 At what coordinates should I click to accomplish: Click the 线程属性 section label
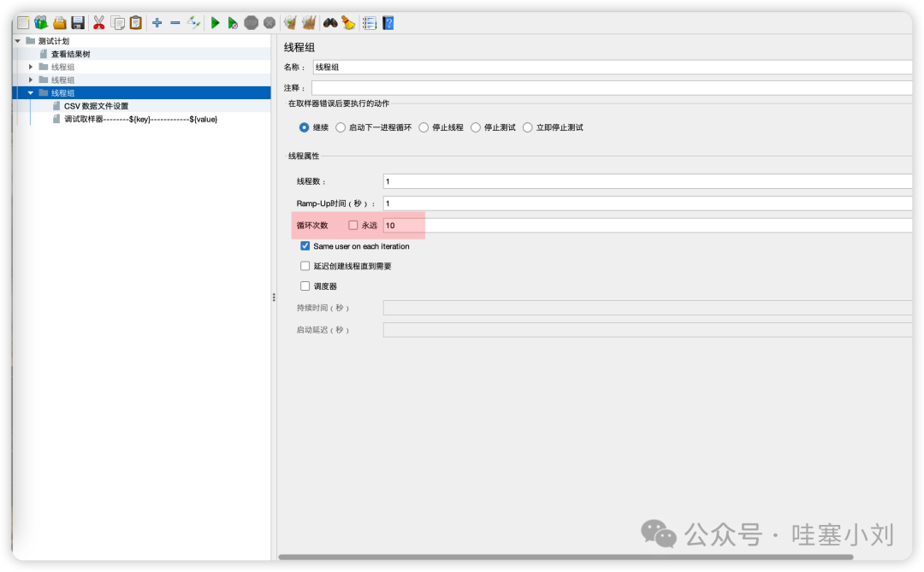304,156
